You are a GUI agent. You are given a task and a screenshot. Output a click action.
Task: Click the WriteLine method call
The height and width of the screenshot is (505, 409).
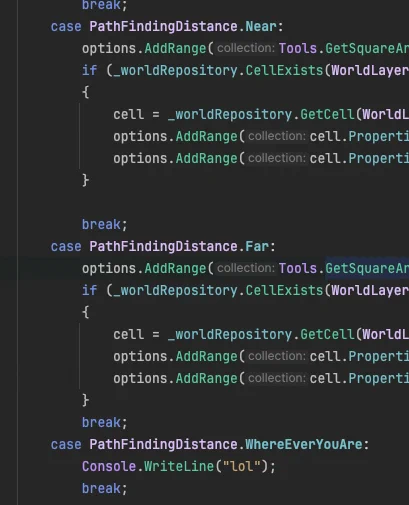179,466
